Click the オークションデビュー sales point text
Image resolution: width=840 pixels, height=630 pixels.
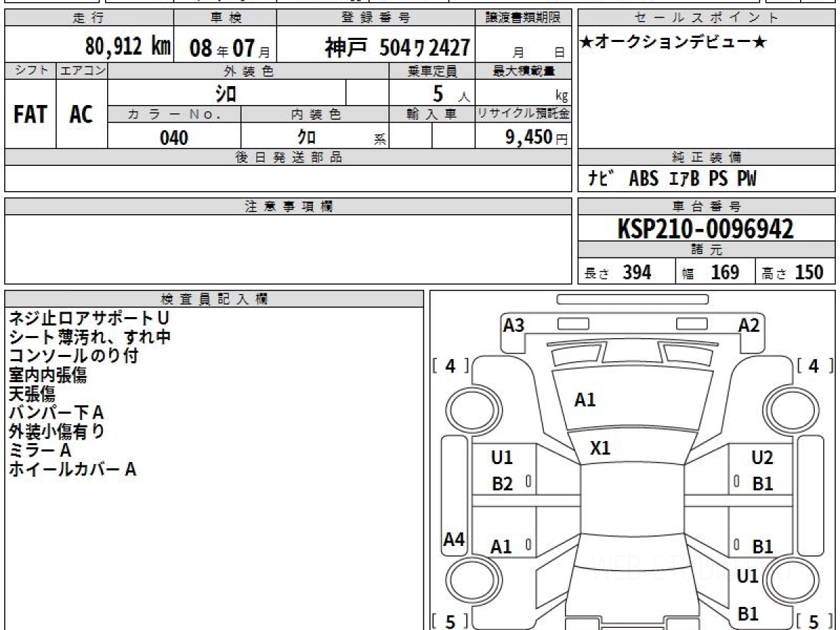tap(673, 43)
